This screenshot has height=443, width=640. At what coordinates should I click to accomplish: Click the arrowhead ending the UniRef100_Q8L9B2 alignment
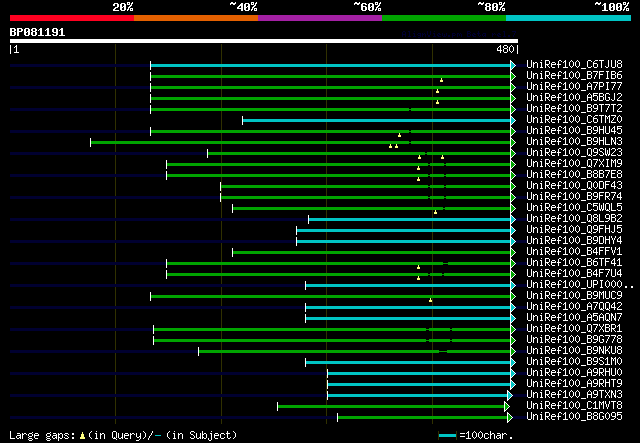[x=513, y=220]
